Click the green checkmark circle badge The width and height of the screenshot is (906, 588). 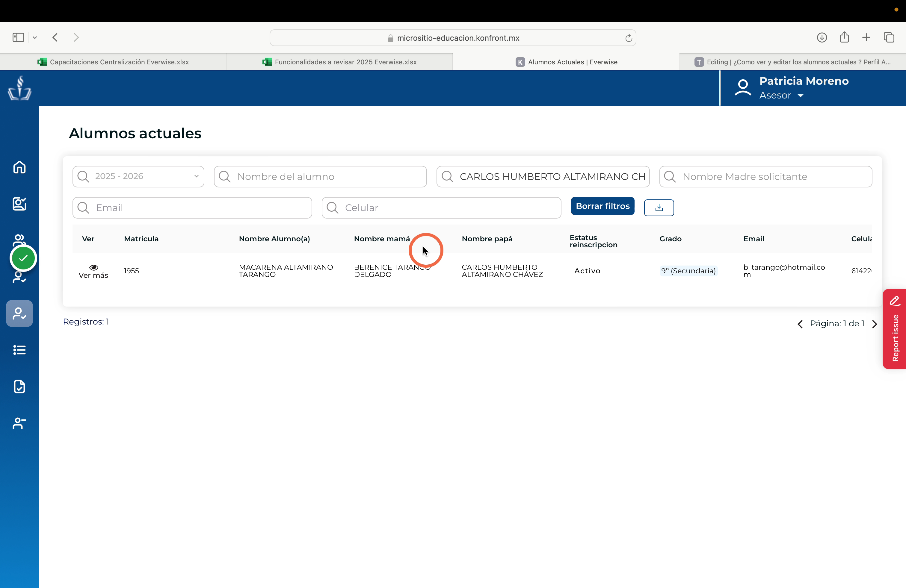(x=23, y=258)
